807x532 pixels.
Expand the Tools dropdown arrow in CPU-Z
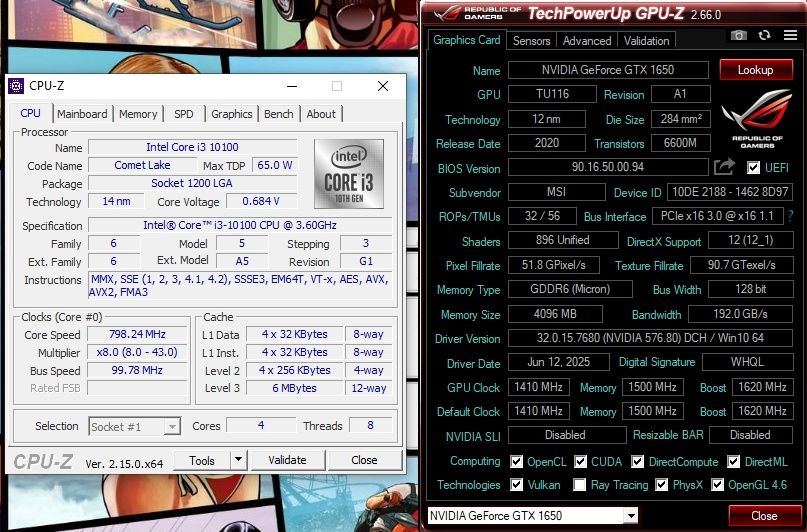[238, 459]
